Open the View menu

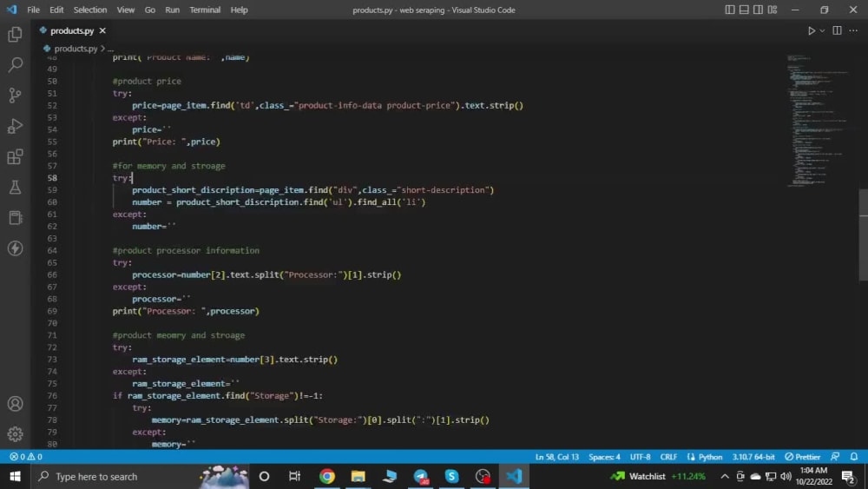(126, 10)
